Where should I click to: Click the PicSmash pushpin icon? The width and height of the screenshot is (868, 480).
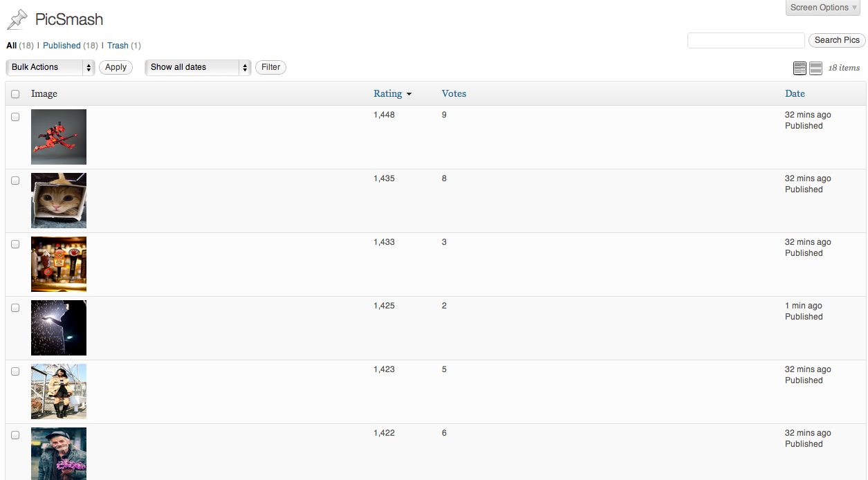pyautogui.click(x=17, y=19)
